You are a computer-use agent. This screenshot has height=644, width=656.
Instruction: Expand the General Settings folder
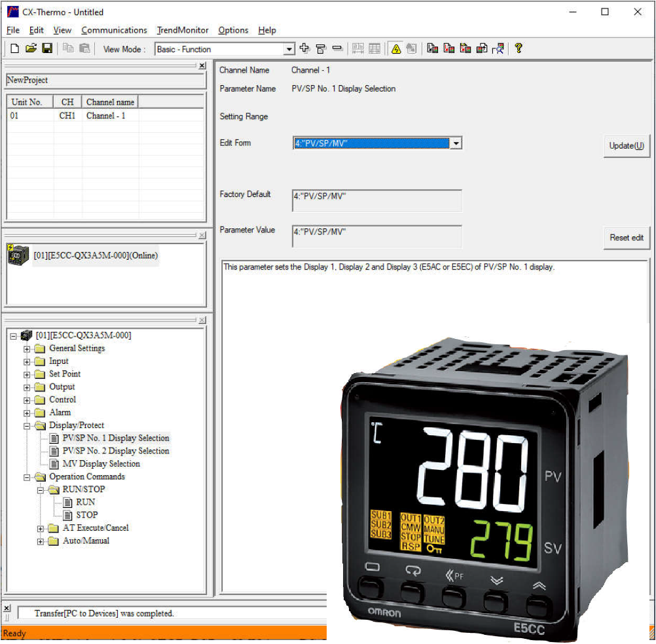(x=27, y=349)
